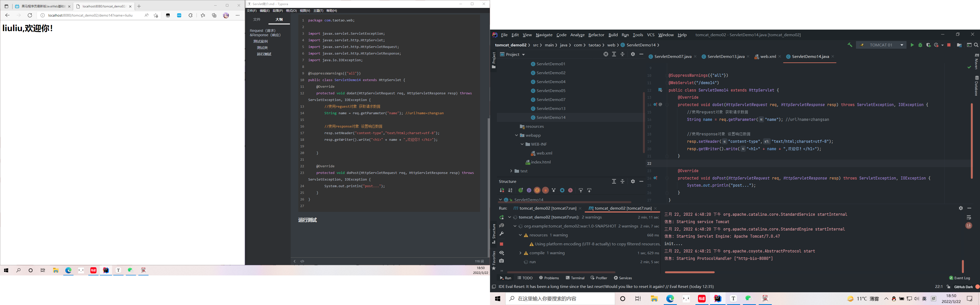The width and height of the screenshot is (980, 305).
Task: Toggle Show Fields filter in Structure panel
Action: point(537,190)
